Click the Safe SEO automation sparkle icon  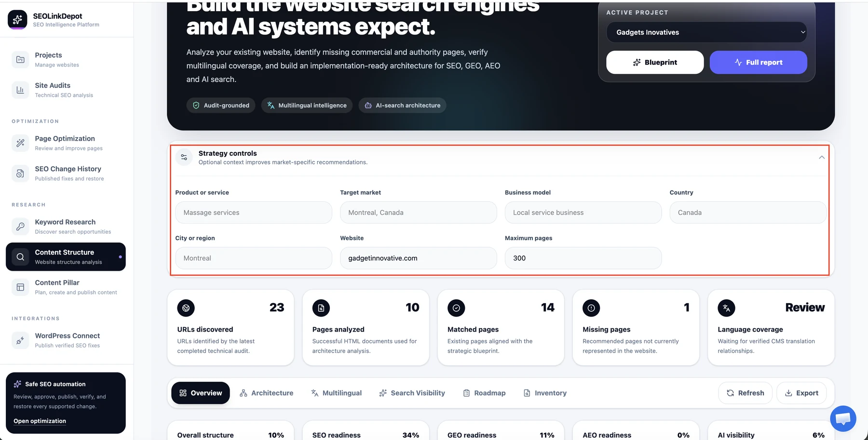[17, 384]
